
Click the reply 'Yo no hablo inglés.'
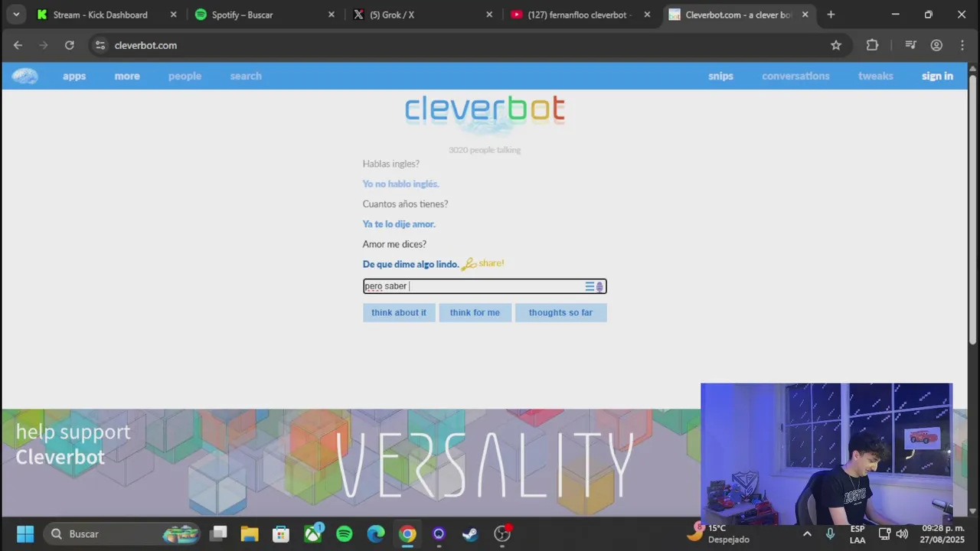pyautogui.click(x=400, y=184)
